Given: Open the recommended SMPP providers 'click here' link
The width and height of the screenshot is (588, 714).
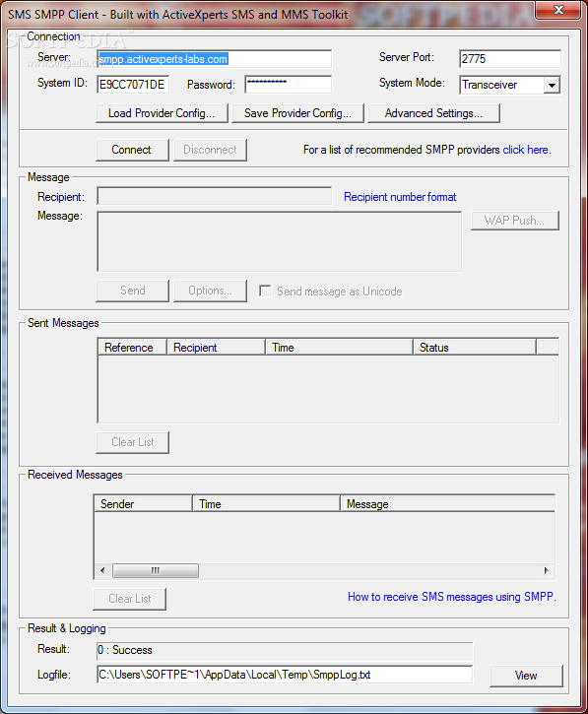Looking at the screenshot, I should click(x=527, y=150).
